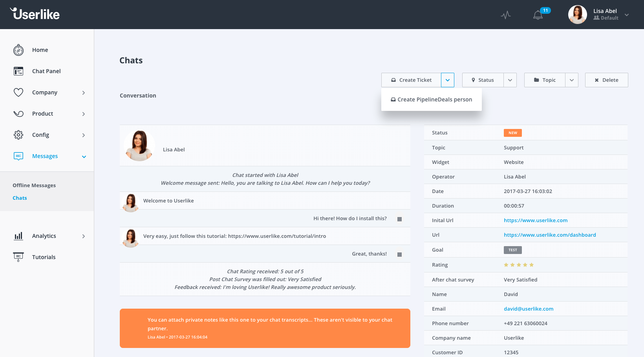Viewport: 644px width, 357px height.
Task: Click the Default group label under Lisa Abel
Action: pos(606,18)
